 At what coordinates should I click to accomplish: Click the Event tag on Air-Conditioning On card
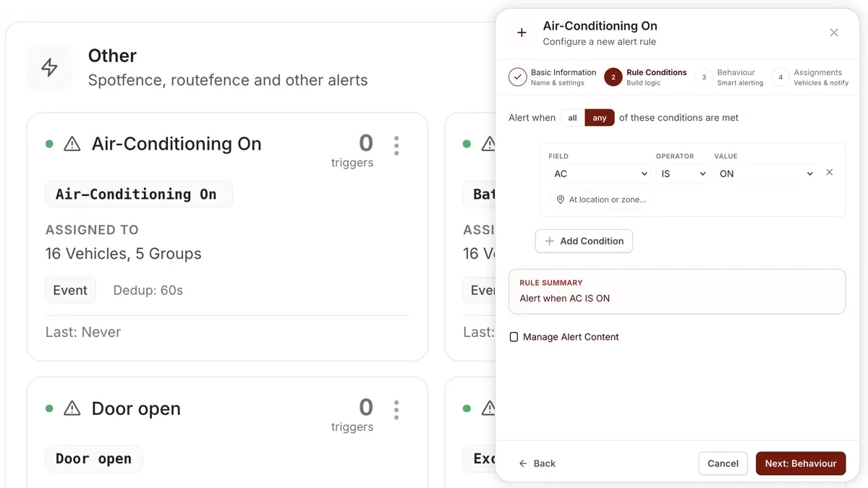(70, 290)
